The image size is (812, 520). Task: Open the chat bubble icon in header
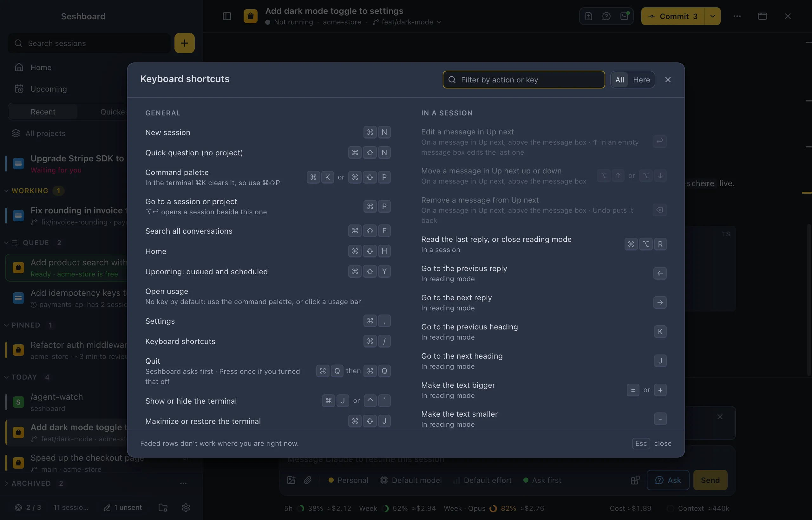coord(606,16)
